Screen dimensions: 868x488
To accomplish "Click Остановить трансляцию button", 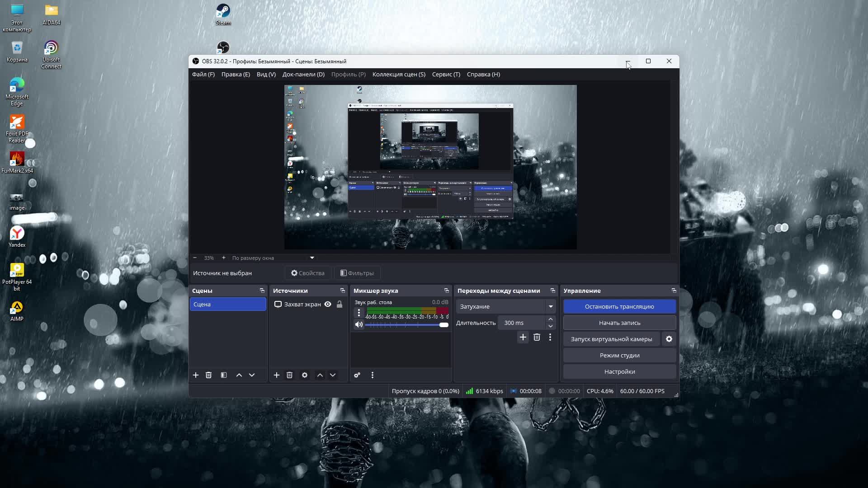I will (x=619, y=306).
